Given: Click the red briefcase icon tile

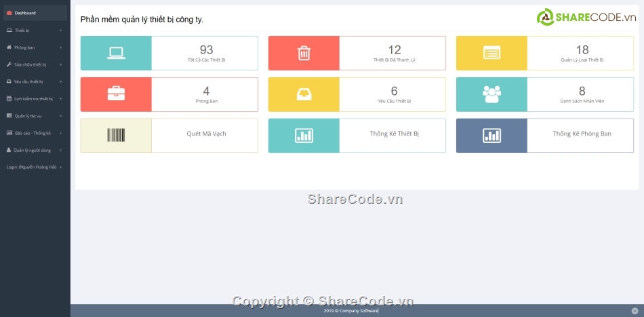Looking at the screenshot, I should pos(116,94).
